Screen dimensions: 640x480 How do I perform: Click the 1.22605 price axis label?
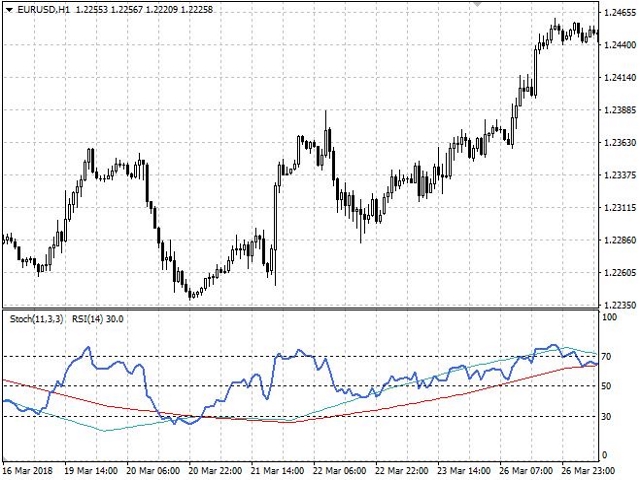[620, 273]
